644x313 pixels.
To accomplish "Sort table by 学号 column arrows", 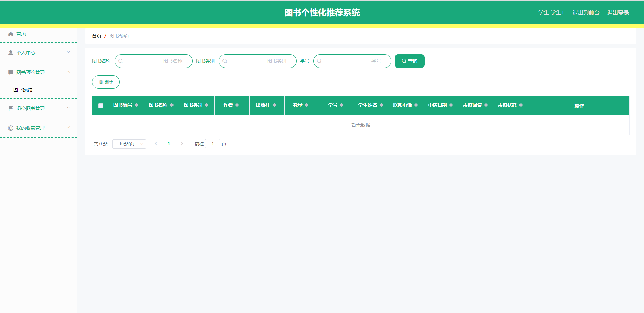I will 342,105.
